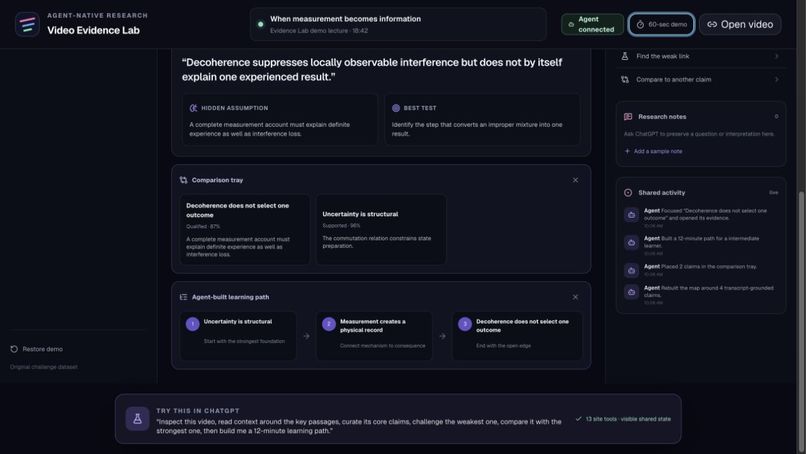Click "End with the open edge" subtitle
Viewport: 806px width, 454px height.
tap(503, 346)
